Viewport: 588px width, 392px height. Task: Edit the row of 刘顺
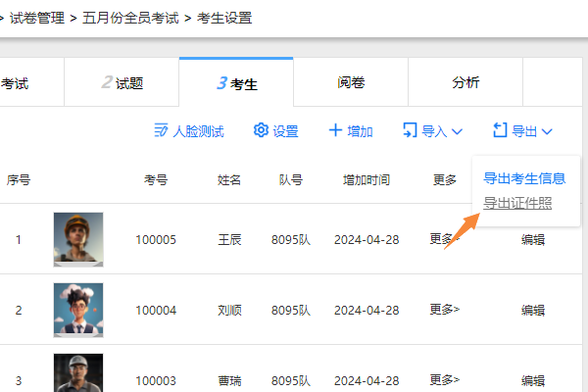point(533,310)
